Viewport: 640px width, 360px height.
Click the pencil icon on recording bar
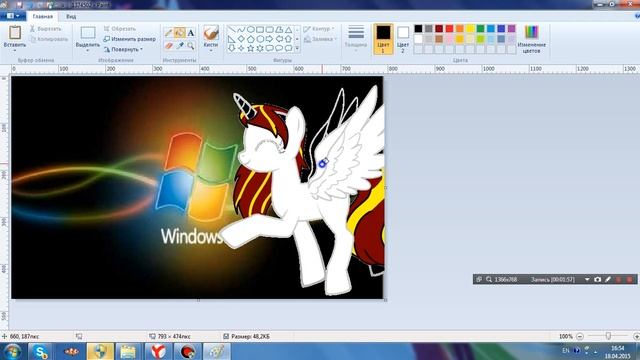tap(608, 279)
